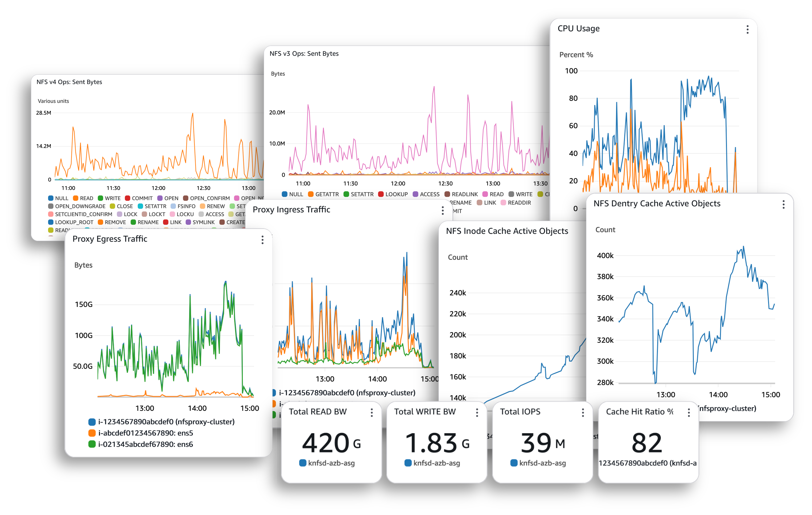Screen dimensions: 812x515
Task: Click the LOCK legend label in NFS v4 chart
Action: pos(130,214)
